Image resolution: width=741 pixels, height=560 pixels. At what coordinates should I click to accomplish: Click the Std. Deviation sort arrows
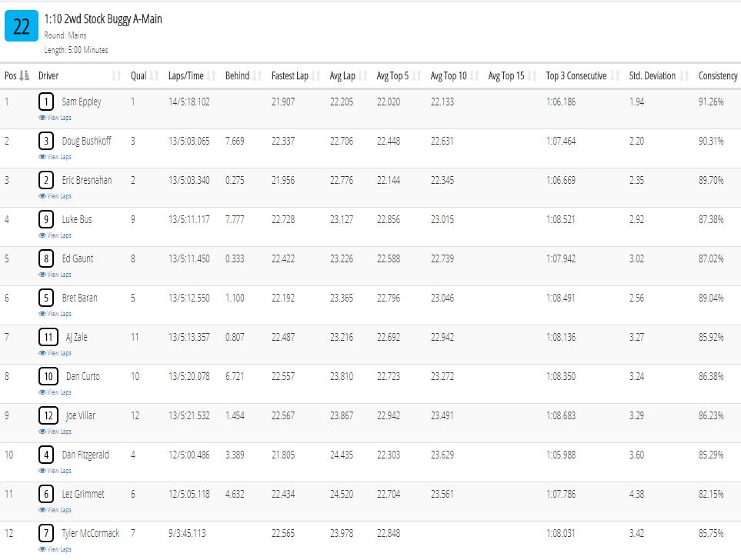(684, 75)
